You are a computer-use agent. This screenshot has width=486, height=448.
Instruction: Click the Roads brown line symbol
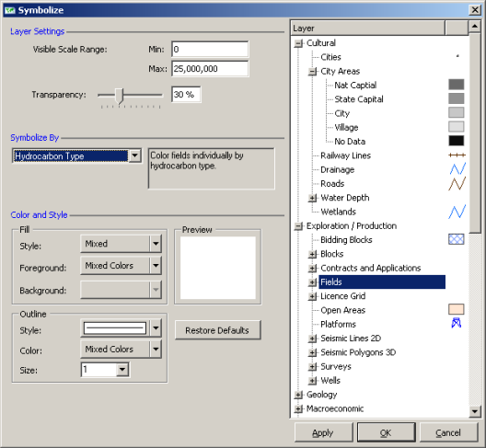457,183
